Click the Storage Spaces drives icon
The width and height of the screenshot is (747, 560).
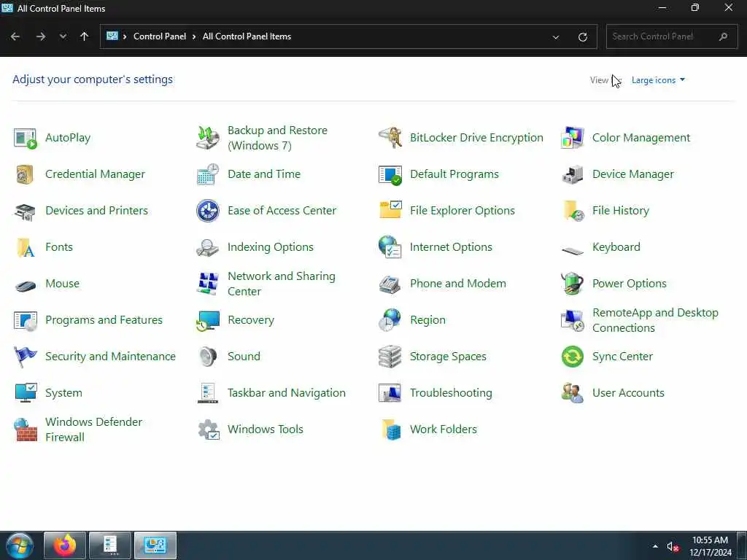390,357
